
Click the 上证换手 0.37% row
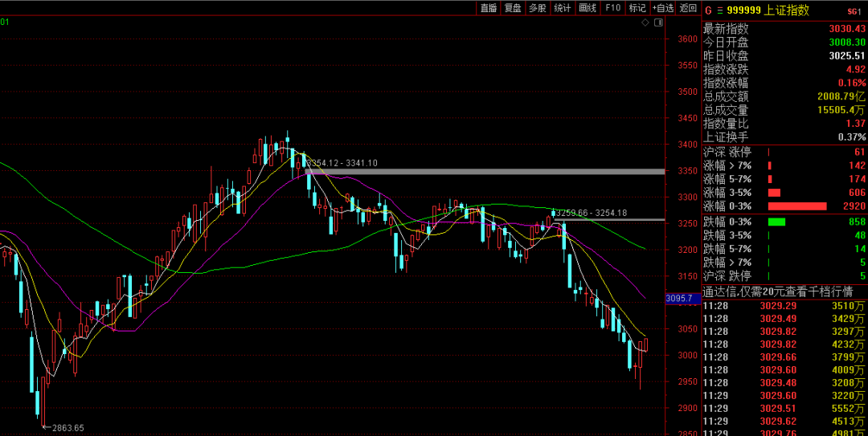[784, 137]
